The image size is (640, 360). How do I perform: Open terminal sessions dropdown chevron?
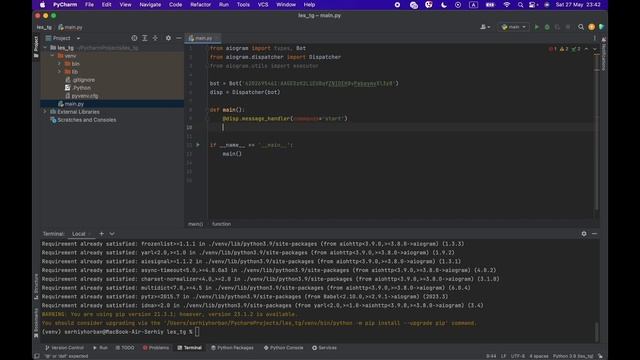[112, 233]
